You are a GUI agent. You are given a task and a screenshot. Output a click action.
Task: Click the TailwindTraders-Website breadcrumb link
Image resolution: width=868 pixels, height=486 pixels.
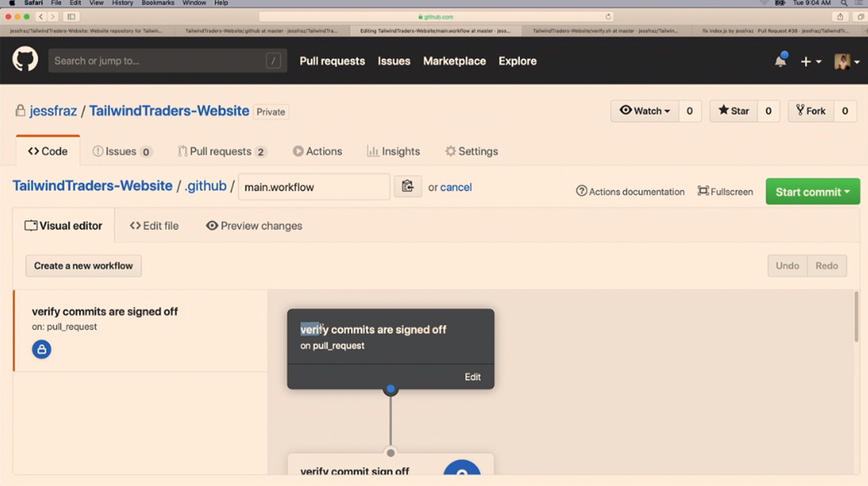pyautogui.click(x=92, y=186)
